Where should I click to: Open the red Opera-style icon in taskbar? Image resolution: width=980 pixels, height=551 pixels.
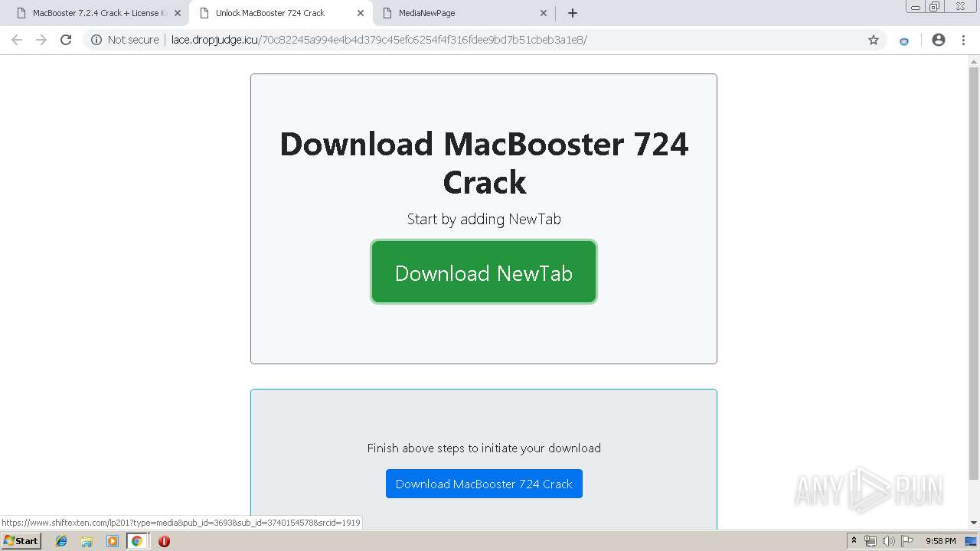164,541
